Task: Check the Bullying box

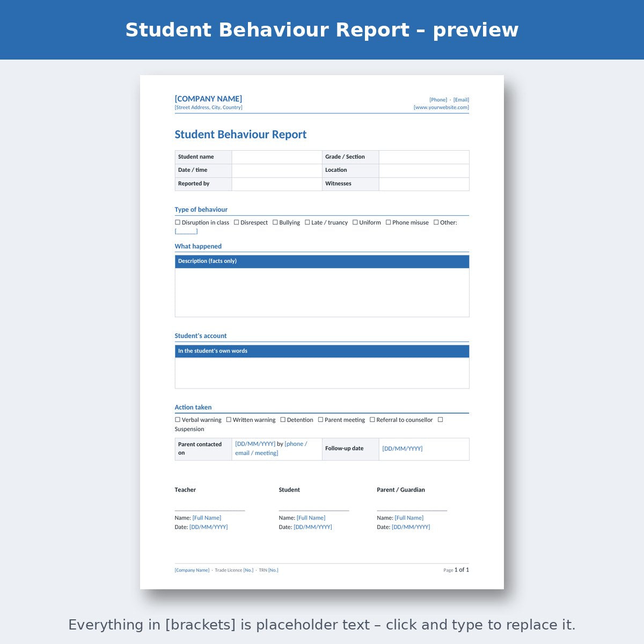Action: coord(275,222)
